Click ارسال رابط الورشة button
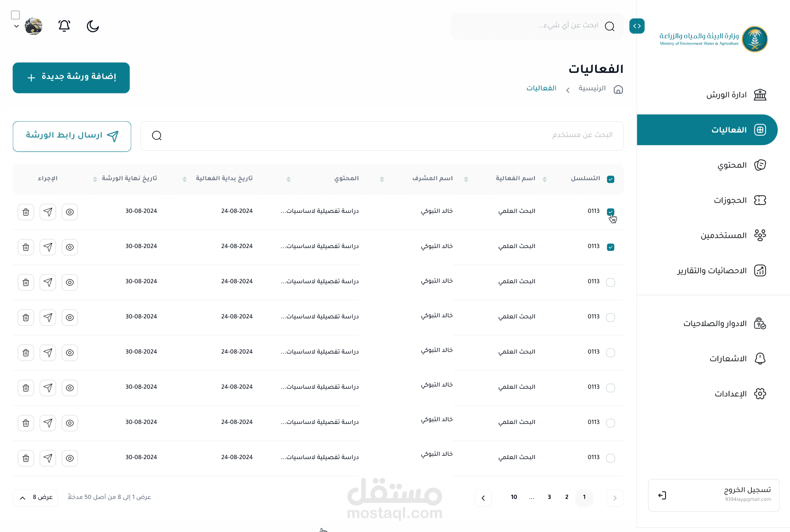Image resolution: width=790 pixels, height=532 pixels. (72, 136)
